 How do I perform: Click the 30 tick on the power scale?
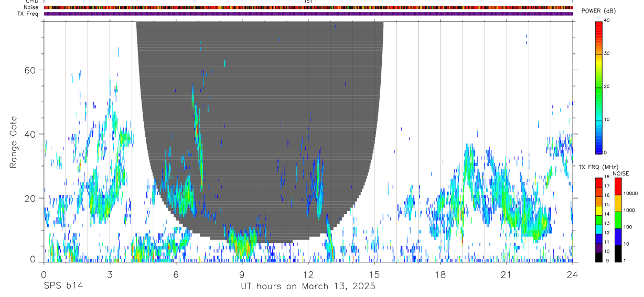[x=606, y=53]
